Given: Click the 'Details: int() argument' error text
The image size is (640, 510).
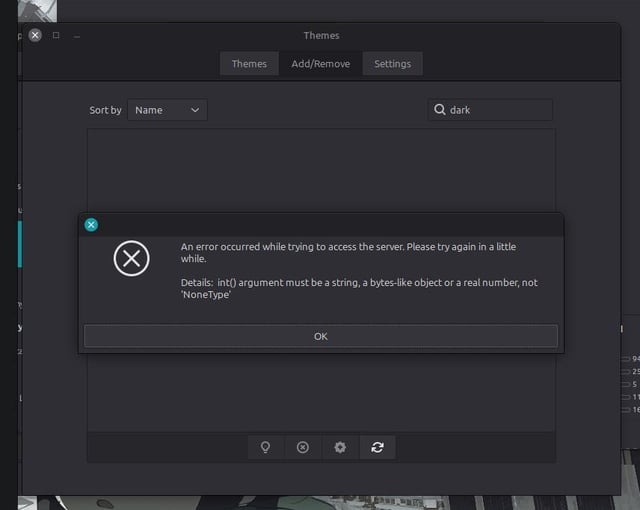Looking at the screenshot, I should click(359, 288).
